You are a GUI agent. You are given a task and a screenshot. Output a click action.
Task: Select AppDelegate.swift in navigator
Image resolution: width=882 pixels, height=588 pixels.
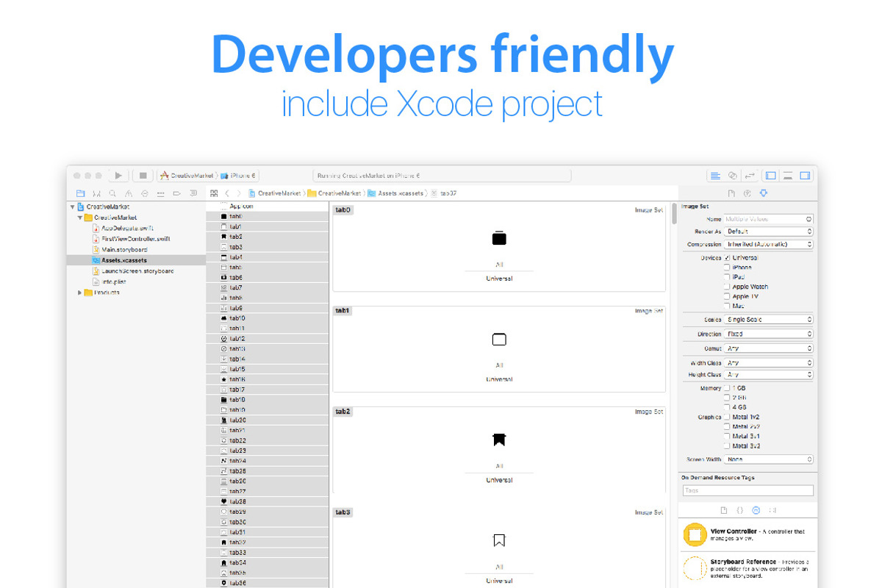click(127, 228)
